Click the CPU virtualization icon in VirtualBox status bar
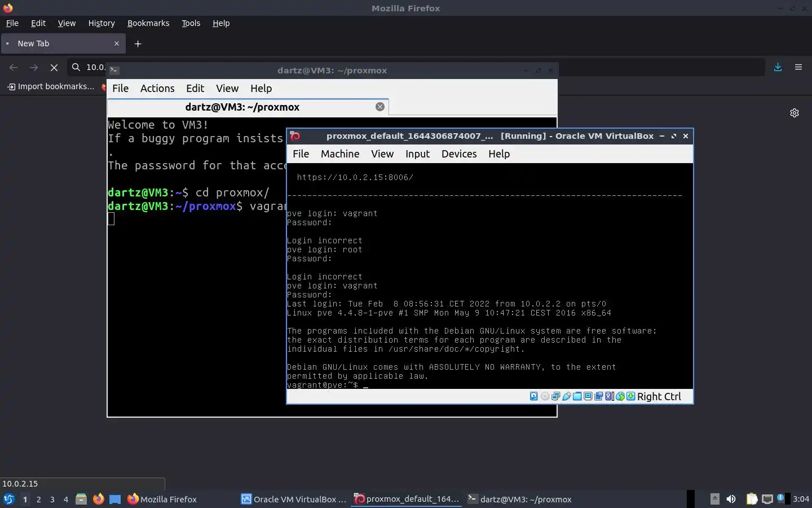The width and height of the screenshot is (812, 508). 609,396
